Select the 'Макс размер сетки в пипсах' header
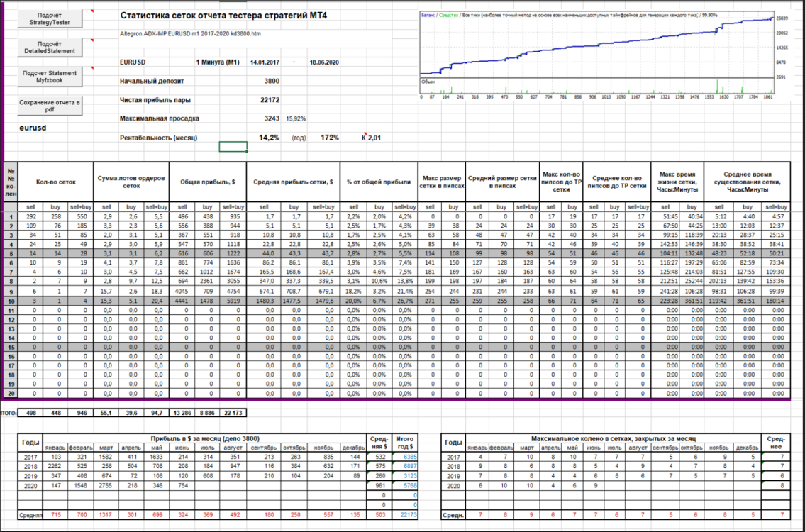The height and width of the screenshot is (532, 805). (442, 182)
